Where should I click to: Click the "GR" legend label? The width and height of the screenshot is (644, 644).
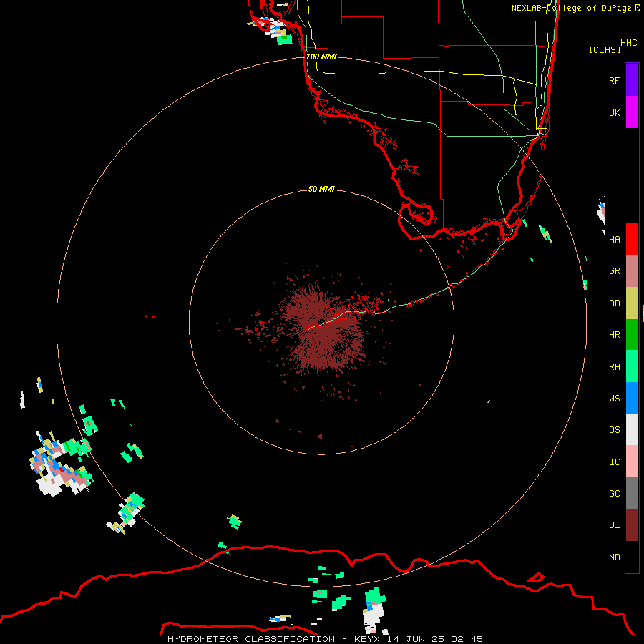coord(614,271)
